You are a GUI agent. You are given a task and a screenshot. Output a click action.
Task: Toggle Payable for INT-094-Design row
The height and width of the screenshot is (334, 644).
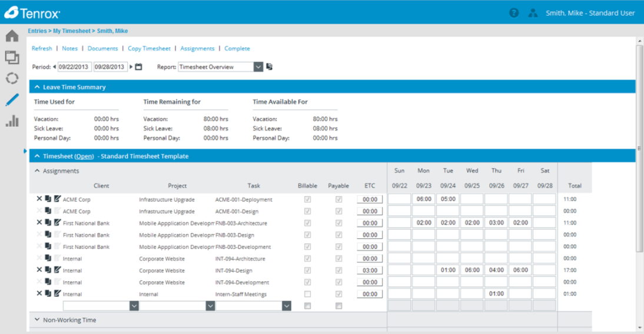[x=338, y=270]
